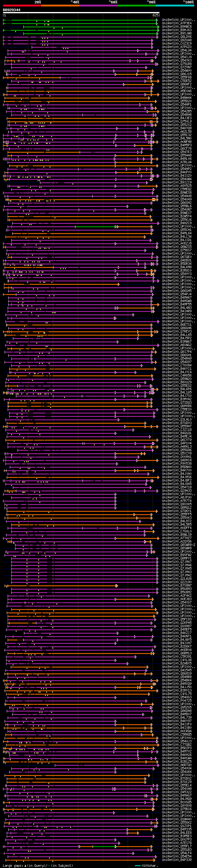Click hit label UniRef100_Q559H7
Screen dimensions: 197x868
coord(177,426)
